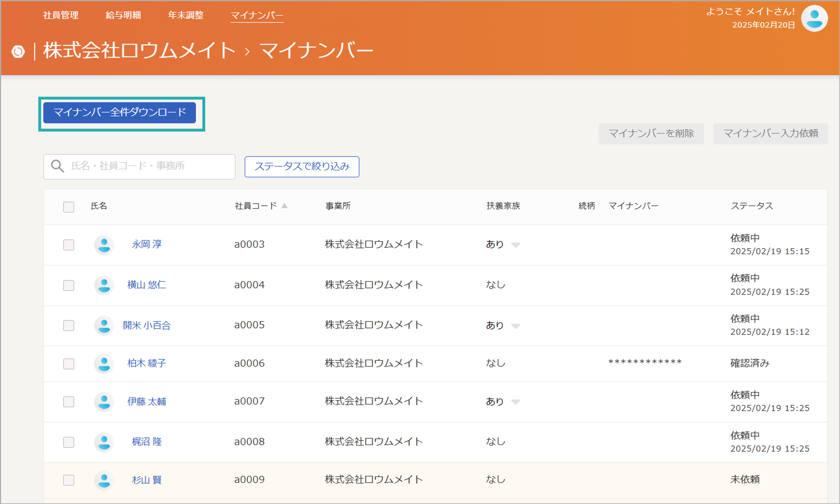Click the a0008 employee code cell
The image size is (840, 504).
coord(249,441)
